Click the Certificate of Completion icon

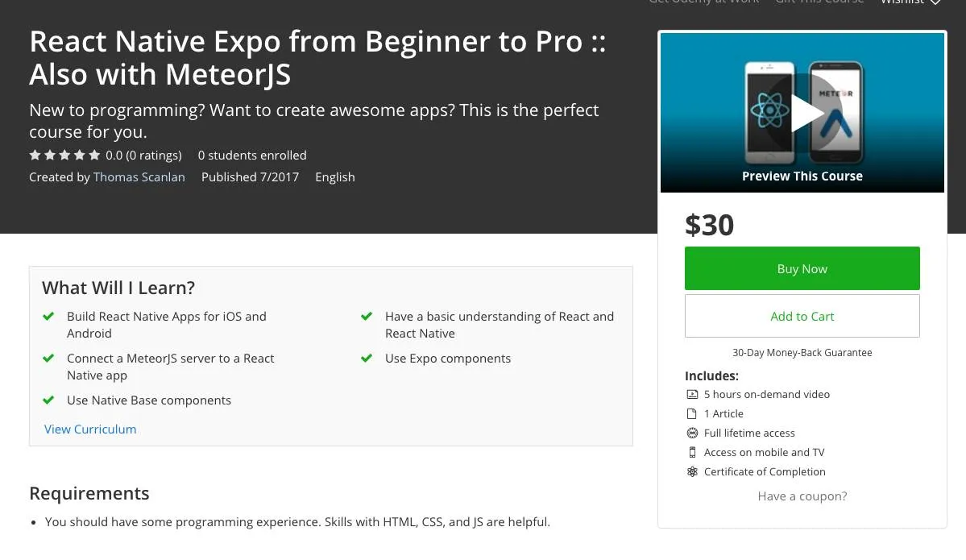(x=691, y=472)
